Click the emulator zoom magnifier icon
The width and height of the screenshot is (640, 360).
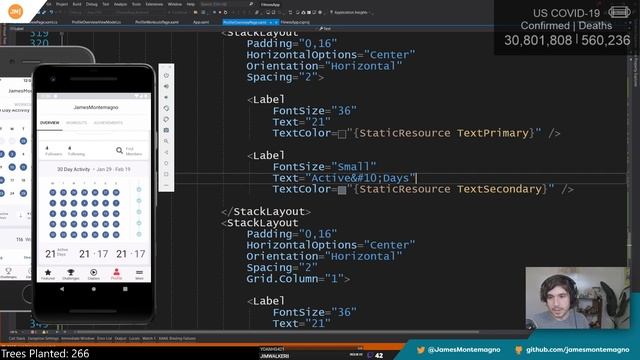click(166, 141)
